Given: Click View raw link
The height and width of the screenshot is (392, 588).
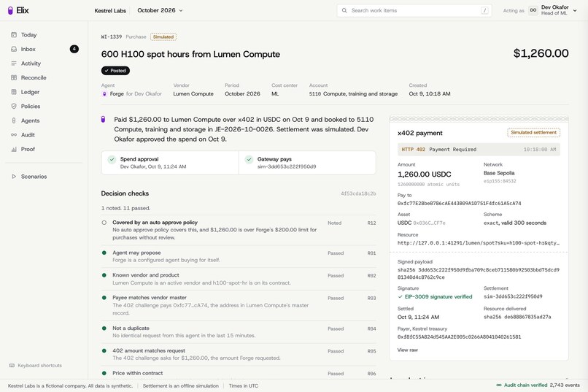Looking at the screenshot, I should (408, 350).
